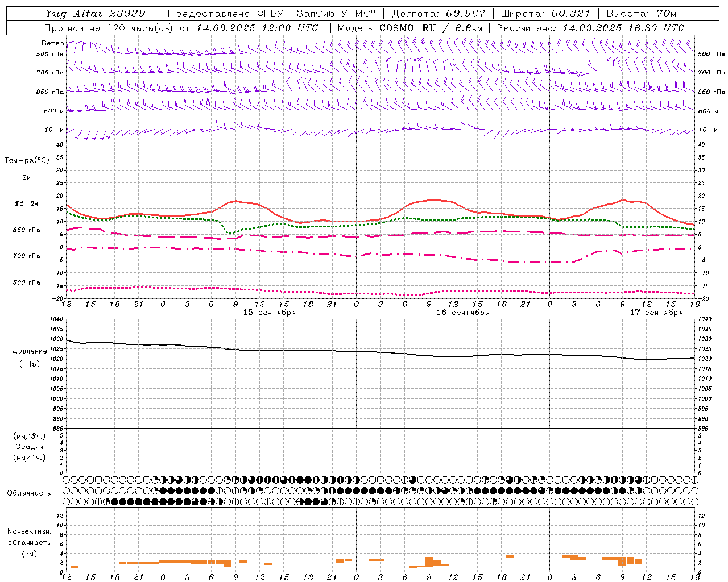Click the forecast start 14.09.2025 12:00 UTC
Screen dimensions: 728x582
(x=257, y=28)
